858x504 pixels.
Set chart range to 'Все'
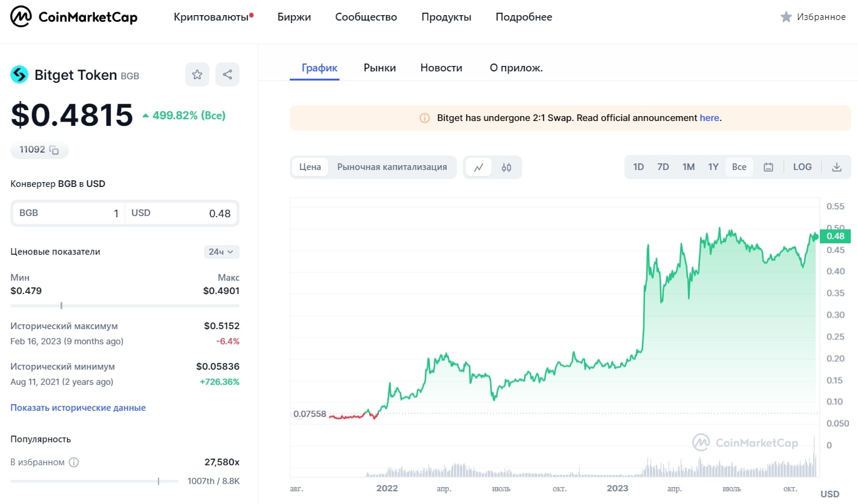pyautogui.click(x=739, y=167)
